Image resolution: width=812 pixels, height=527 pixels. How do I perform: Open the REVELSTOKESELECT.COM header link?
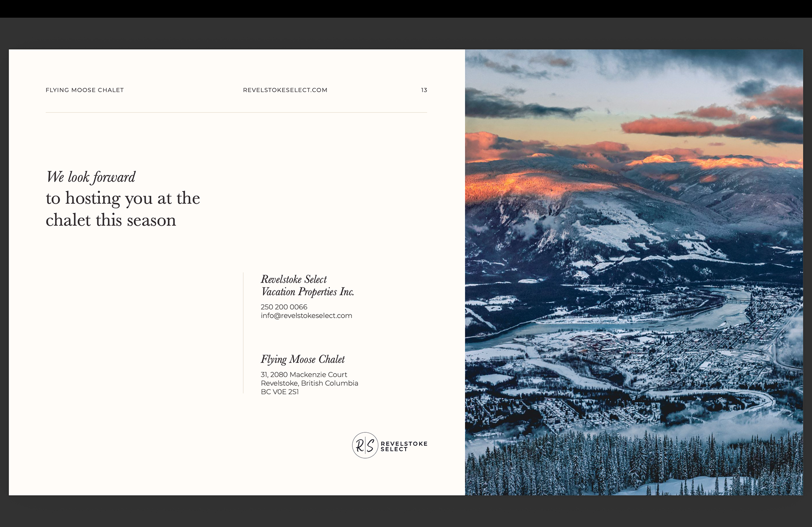pos(285,90)
